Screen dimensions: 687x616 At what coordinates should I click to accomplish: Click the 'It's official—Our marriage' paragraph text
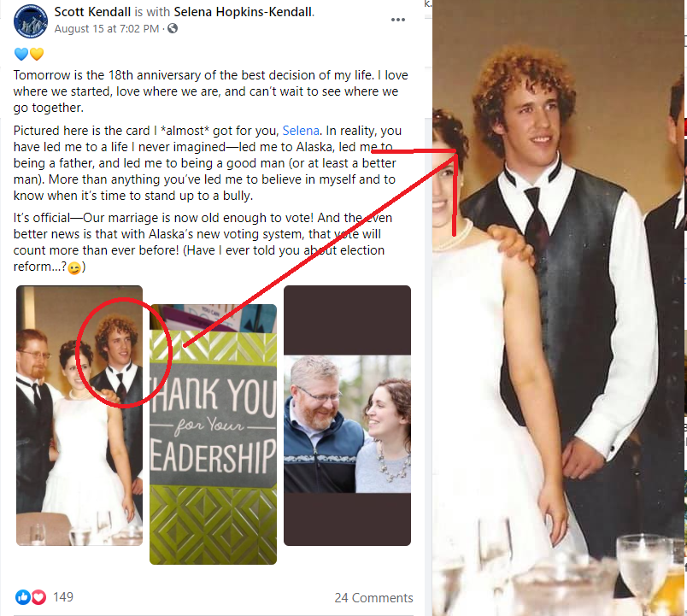(x=203, y=242)
